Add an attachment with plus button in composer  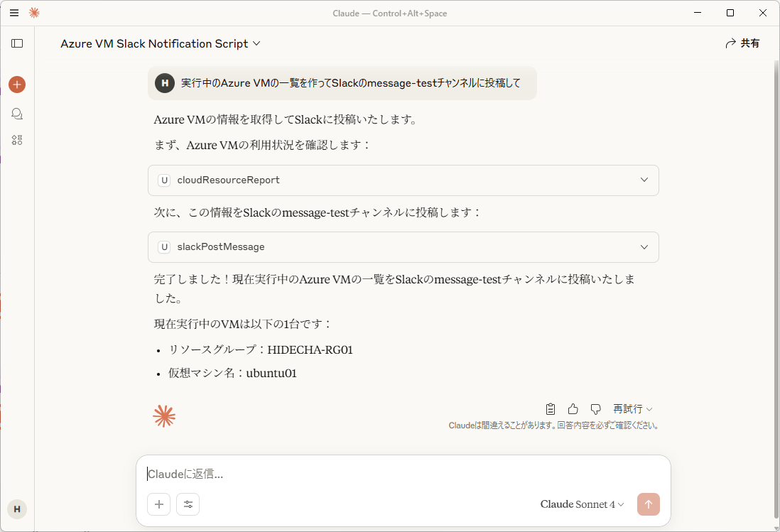159,504
